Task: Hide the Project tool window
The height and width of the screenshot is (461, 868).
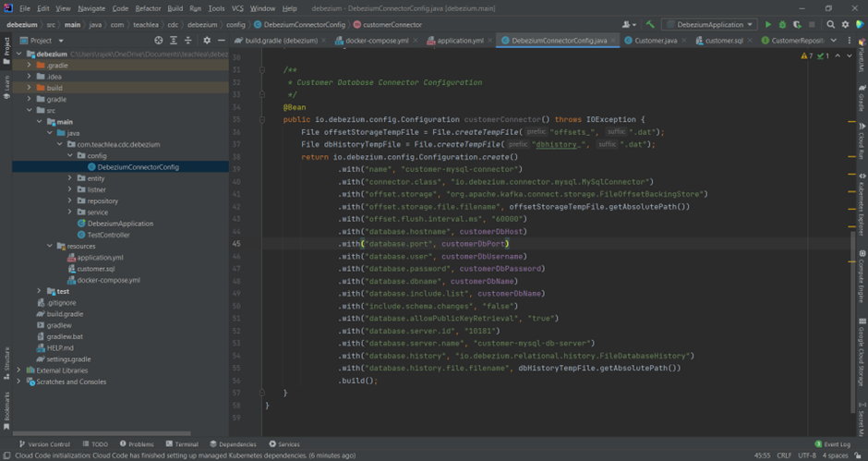Action: (x=222, y=41)
